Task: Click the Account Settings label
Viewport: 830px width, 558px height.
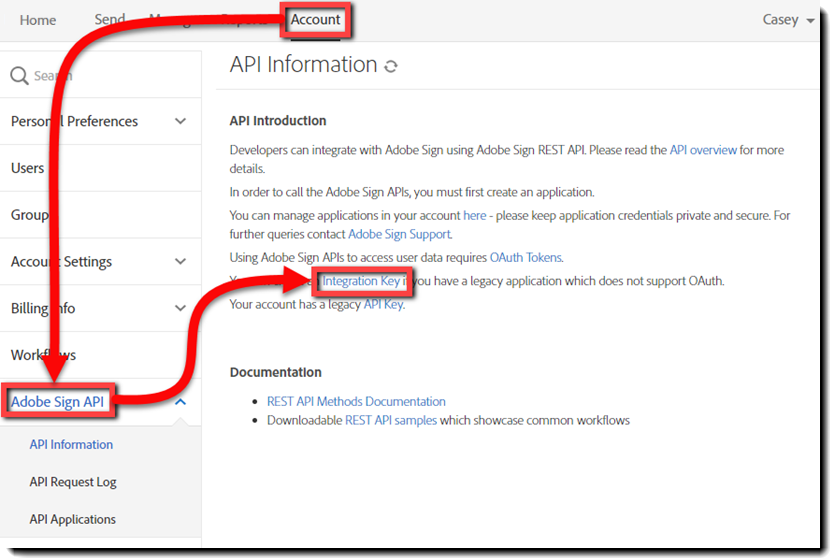Action: click(x=61, y=262)
